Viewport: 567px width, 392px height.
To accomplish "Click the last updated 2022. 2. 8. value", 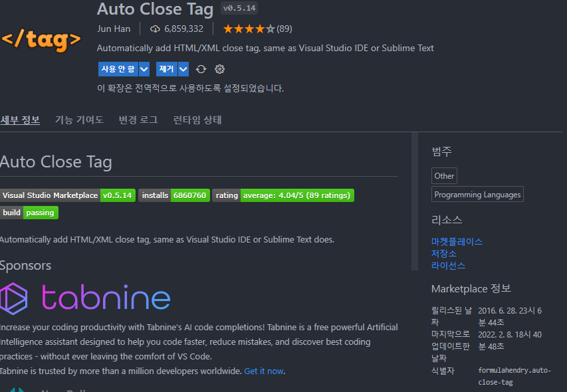I will pyautogui.click(x=510, y=340).
